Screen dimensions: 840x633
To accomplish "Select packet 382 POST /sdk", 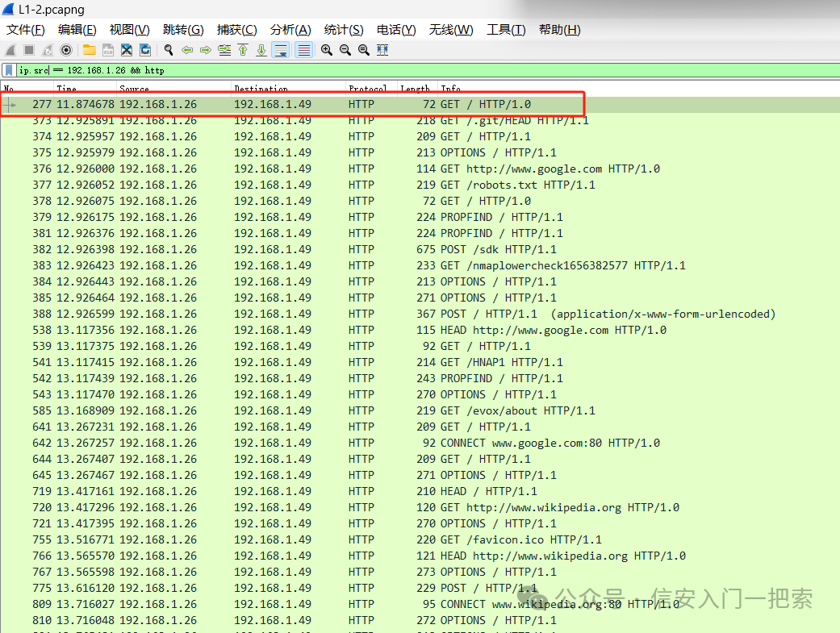I will click(420, 249).
